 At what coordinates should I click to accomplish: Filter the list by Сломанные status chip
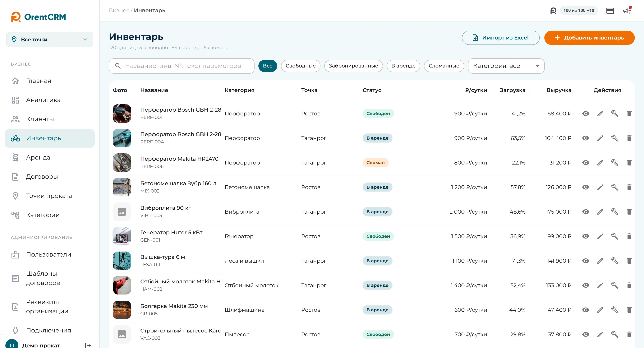point(444,66)
